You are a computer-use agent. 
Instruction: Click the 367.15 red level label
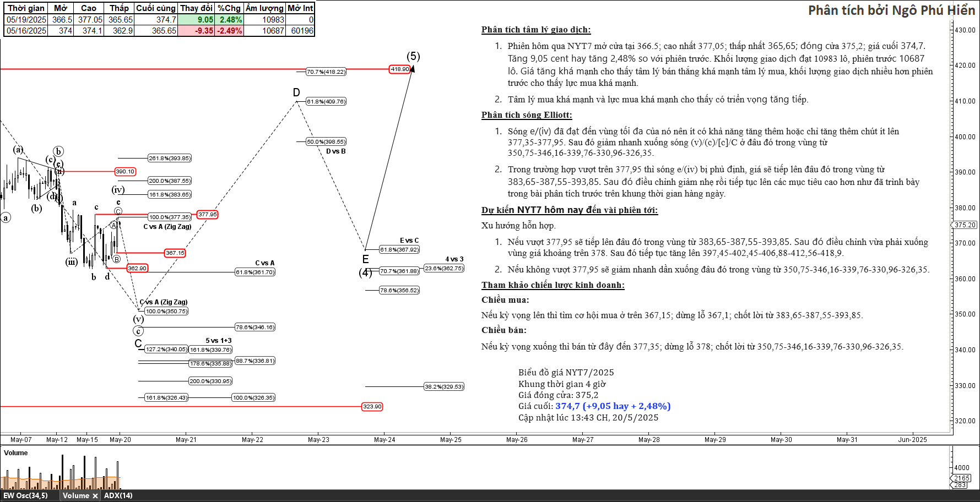pyautogui.click(x=175, y=253)
